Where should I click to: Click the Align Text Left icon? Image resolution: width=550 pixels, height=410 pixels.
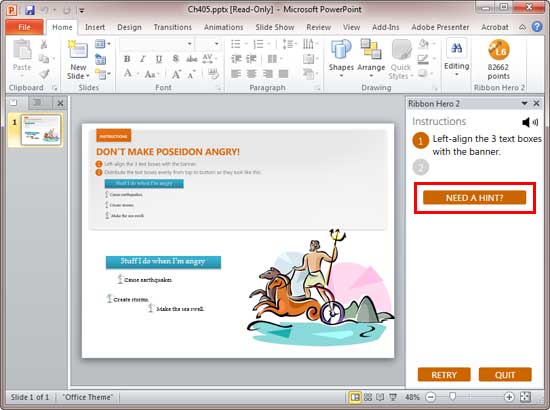click(236, 74)
